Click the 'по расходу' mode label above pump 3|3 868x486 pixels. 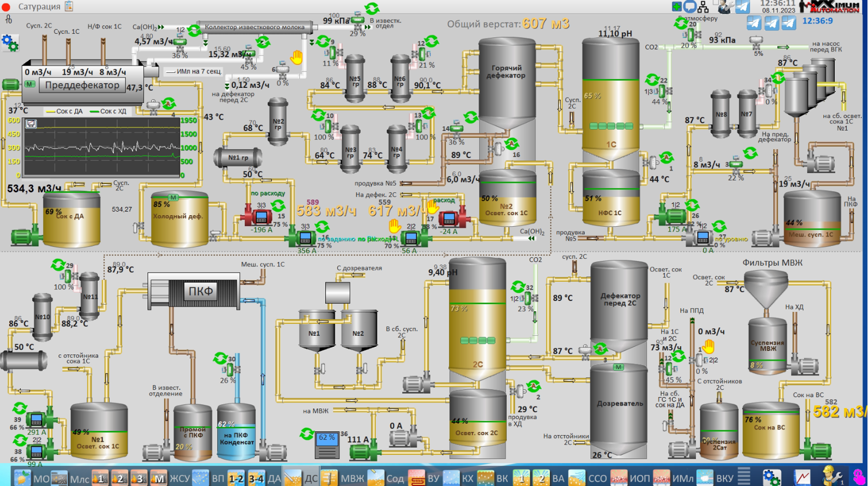coord(268,193)
